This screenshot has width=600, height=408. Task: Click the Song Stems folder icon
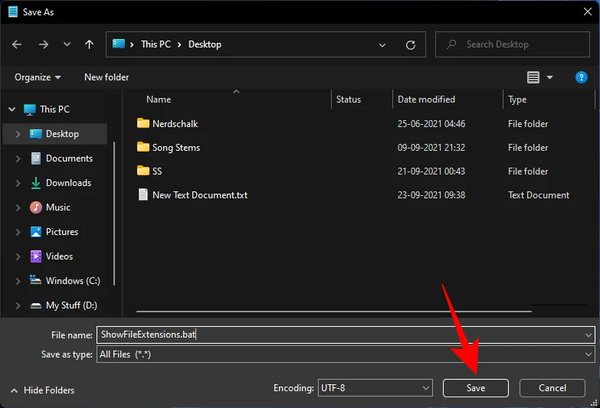pyautogui.click(x=143, y=147)
